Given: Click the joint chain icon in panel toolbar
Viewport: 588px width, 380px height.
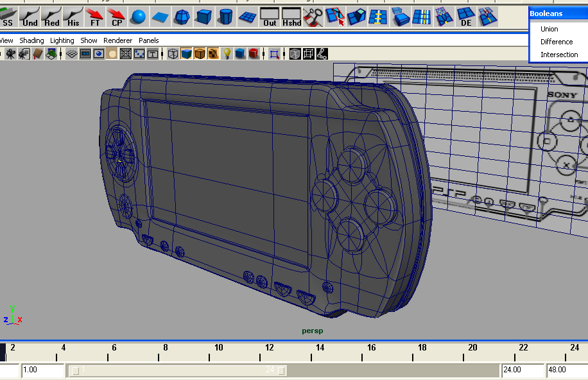Looking at the screenshot, I should (x=322, y=54).
